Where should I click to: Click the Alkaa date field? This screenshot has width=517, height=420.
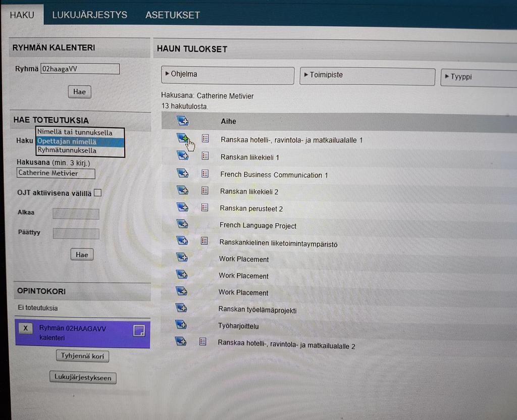point(76,214)
